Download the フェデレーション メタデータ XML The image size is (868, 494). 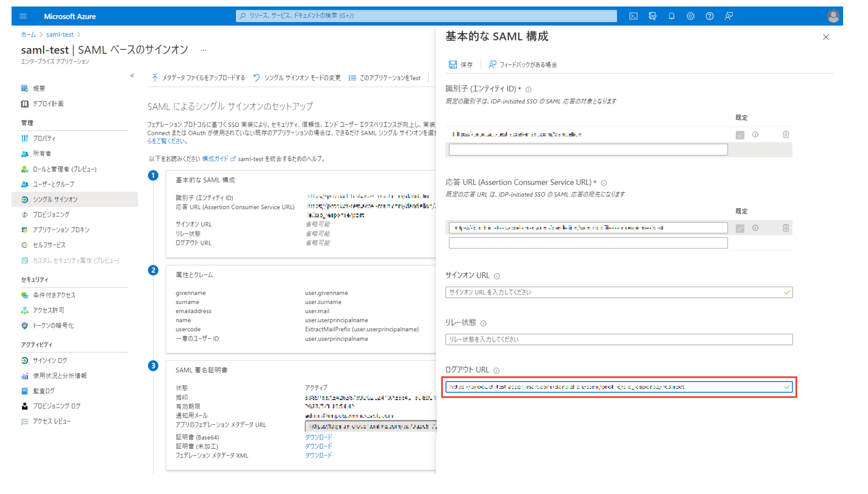pyautogui.click(x=318, y=455)
